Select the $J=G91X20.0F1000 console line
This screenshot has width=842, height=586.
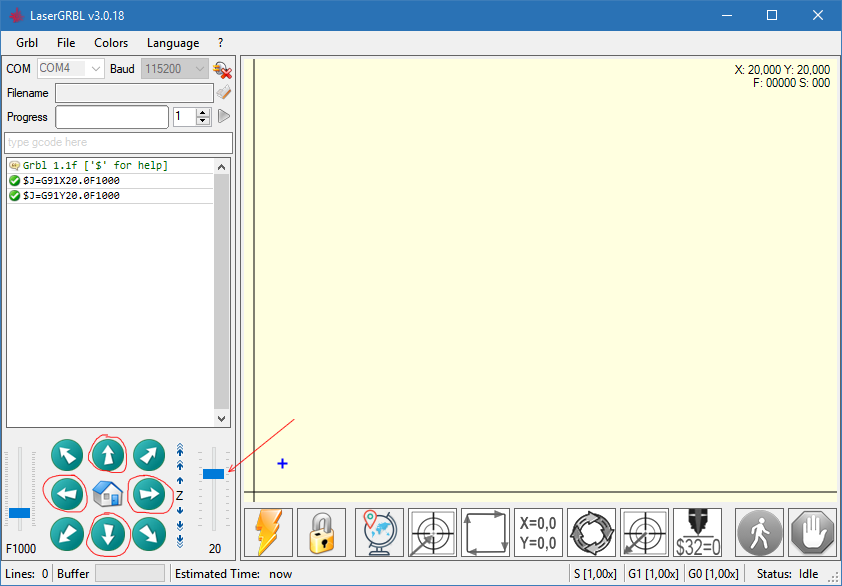(x=110, y=180)
